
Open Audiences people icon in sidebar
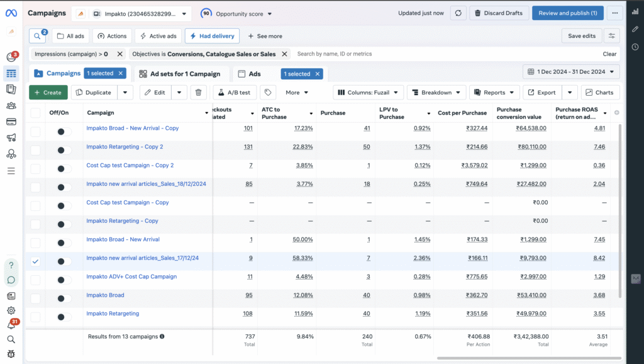[x=11, y=106]
